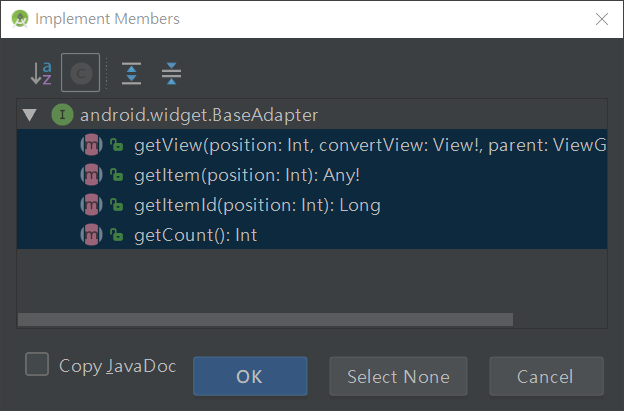624x411 pixels.
Task: Click the method icon beside getCount
Action: coord(92,235)
